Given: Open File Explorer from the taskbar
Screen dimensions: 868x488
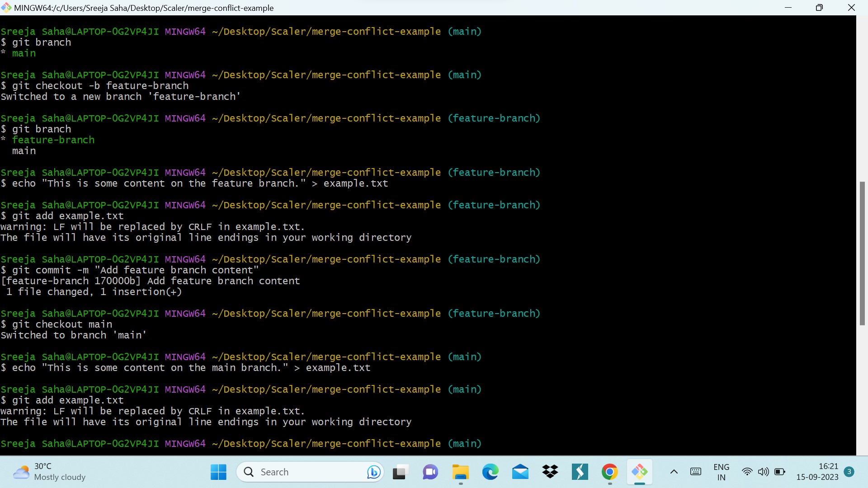Looking at the screenshot, I should [460, 472].
